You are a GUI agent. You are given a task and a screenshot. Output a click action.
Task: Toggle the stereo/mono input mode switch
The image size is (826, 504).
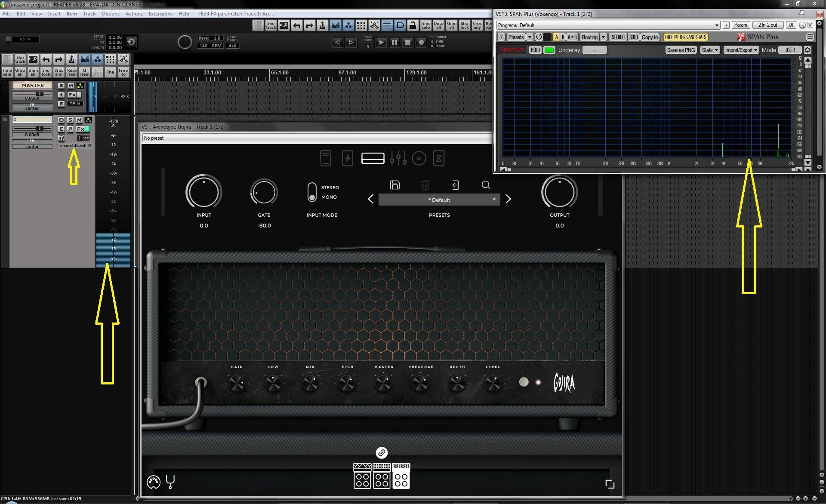coord(312,192)
